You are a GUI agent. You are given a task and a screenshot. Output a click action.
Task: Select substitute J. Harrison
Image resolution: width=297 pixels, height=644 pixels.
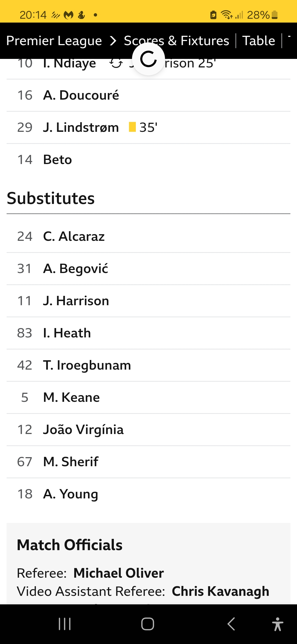coord(76,301)
